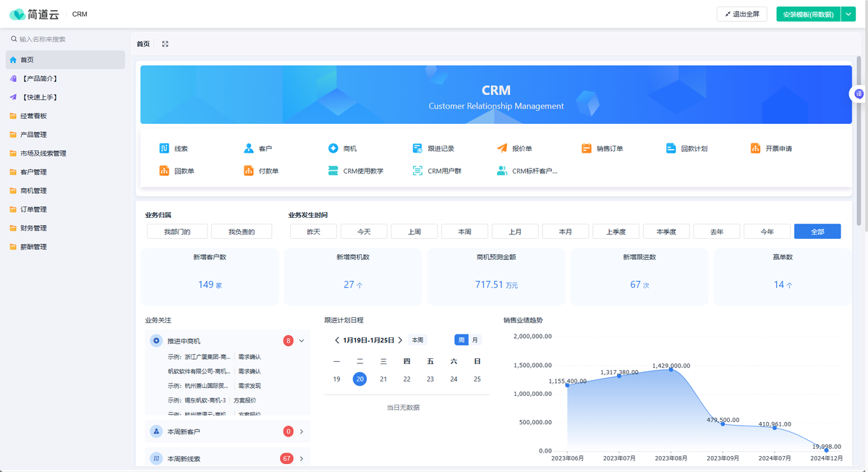Screen dimensions: 868x472
Task: Expand 经营看板 folder in sidebar
Action: click(x=65, y=116)
